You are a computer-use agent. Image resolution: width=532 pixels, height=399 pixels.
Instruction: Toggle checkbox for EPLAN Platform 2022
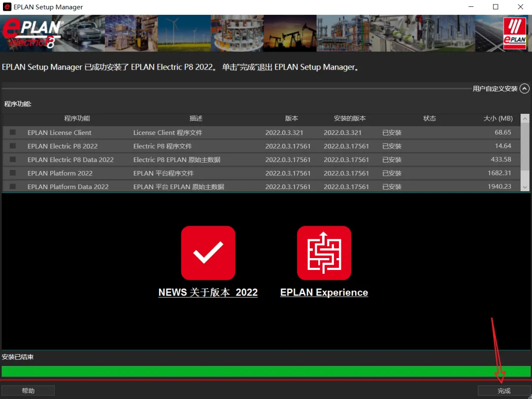pyautogui.click(x=12, y=173)
